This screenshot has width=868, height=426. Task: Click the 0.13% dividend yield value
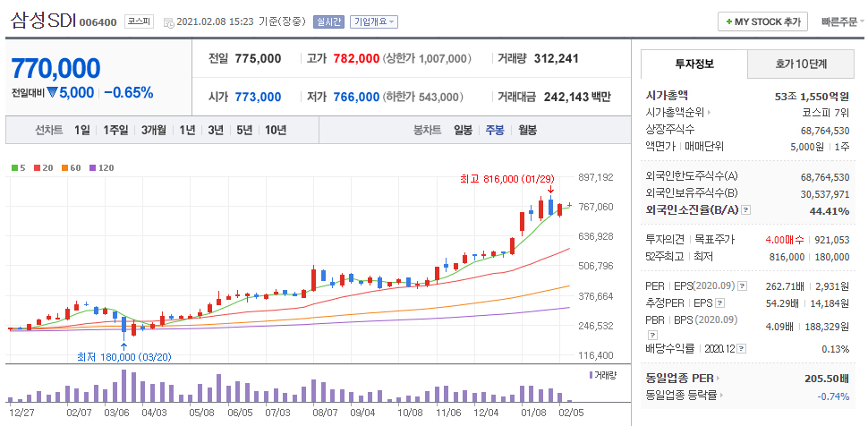click(836, 349)
